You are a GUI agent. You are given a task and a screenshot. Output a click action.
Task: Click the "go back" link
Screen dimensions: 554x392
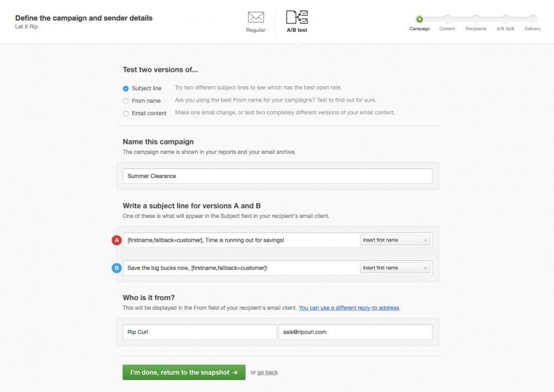pos(267,373)
